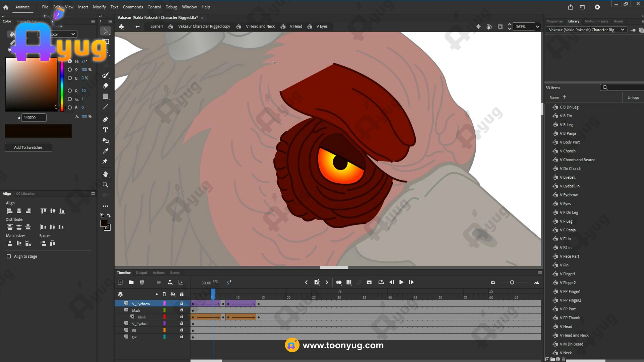Select the Zoom magnifier tool
Image resolution: width=644 pixels, height=362 pixels.
(105, 185)
